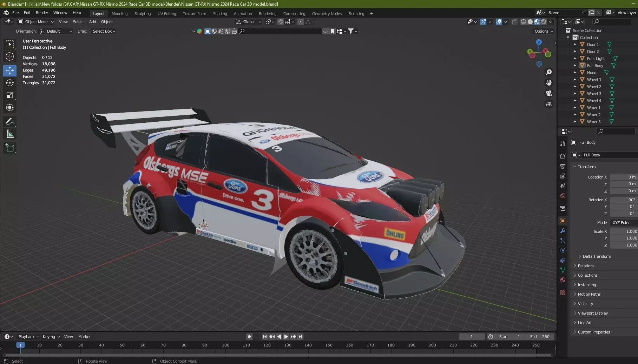Screen dimensions: 638x364
Task: Expand the Relations panel
Action: [586, 266]
